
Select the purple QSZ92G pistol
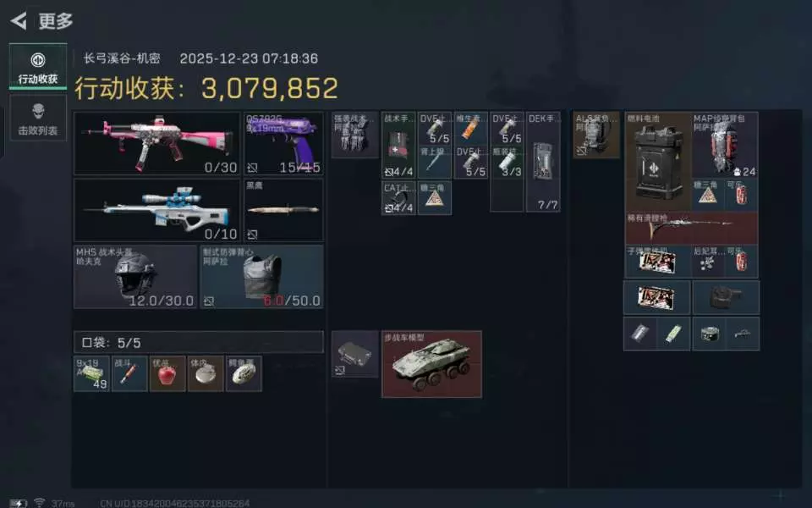pyautogui.click(x=284, y=144)
